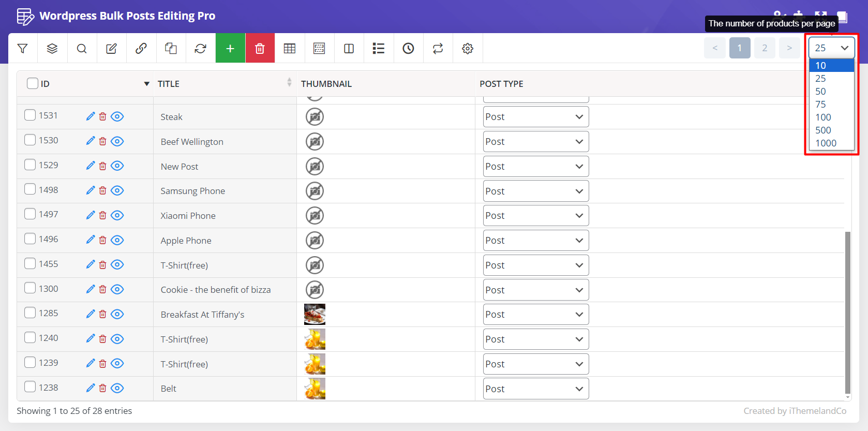The width and height of the screenshot is (868, 431).
Task: Open the history clock icon
Action: pyautogui.click(x=408, y=48)
